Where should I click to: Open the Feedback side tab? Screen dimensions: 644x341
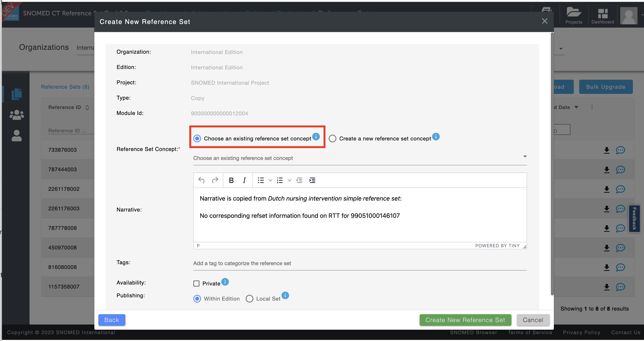point(634,219)
